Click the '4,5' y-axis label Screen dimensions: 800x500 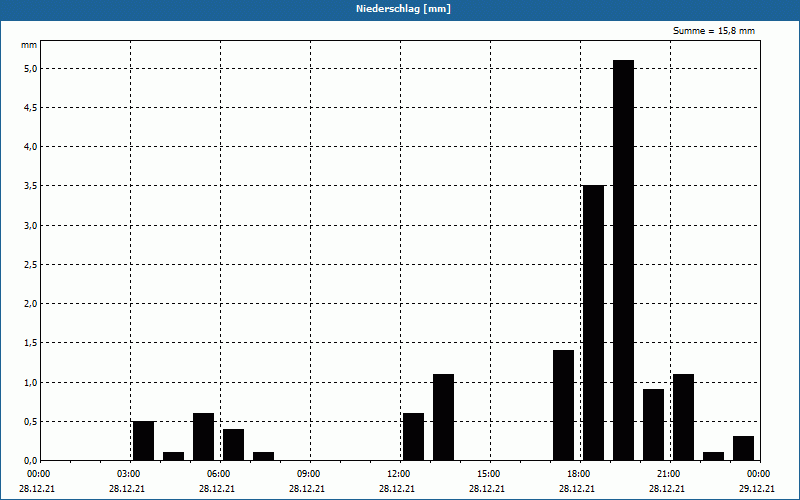(30, 108)
